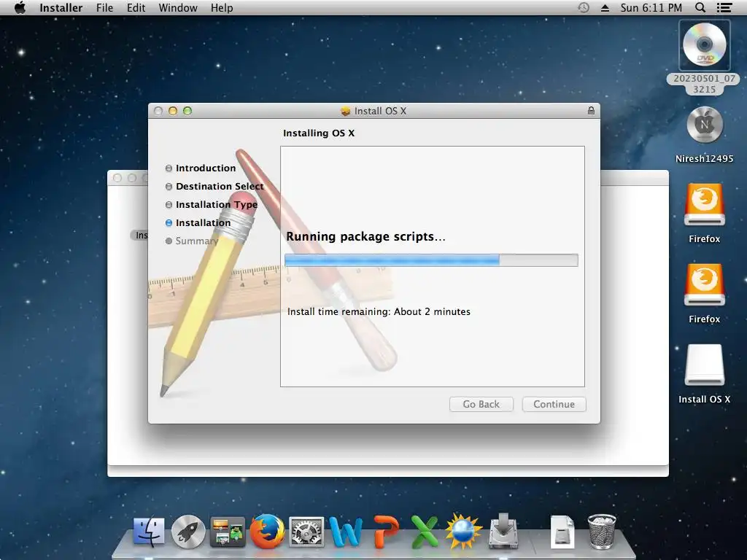Image resolution: width=747 pixels, height=560 pixels.
Task: Open Spotlight search magnifier
Action: pyautogui.click(x=700, y=7)
